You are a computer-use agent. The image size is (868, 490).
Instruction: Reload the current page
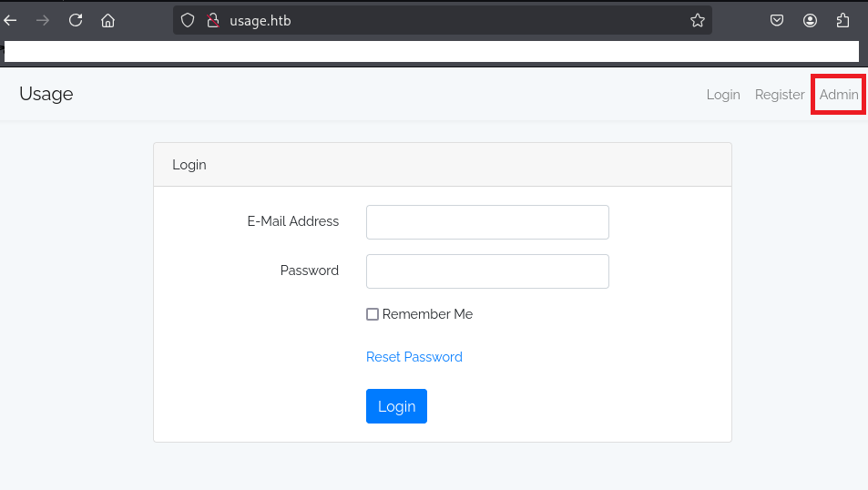pyautogui.click(x=76, y=20)
